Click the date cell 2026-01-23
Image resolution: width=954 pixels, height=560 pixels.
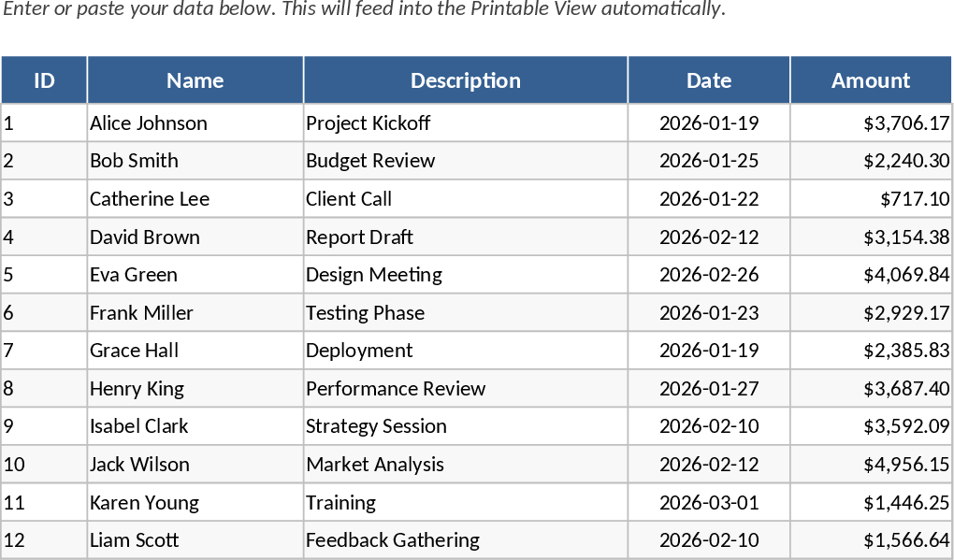tap(708, 313)
